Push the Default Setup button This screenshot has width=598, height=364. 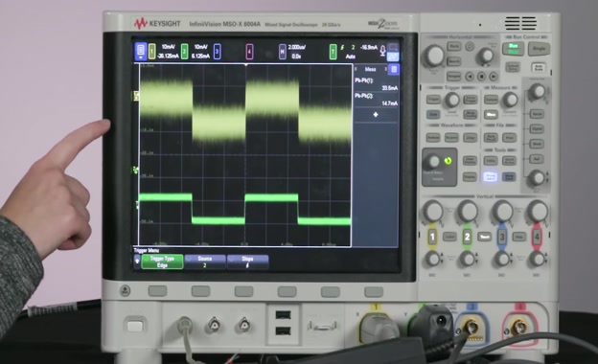click(513, 67)
